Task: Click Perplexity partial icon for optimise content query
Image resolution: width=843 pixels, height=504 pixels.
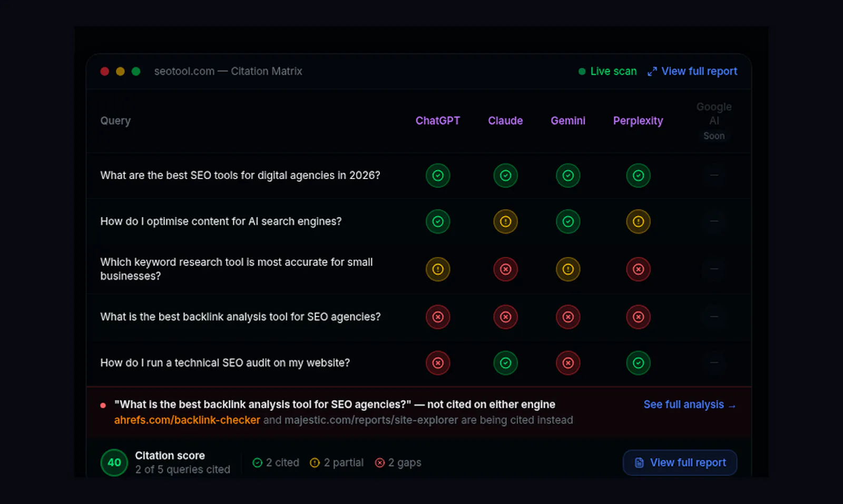Action: (x=638, y=222)
